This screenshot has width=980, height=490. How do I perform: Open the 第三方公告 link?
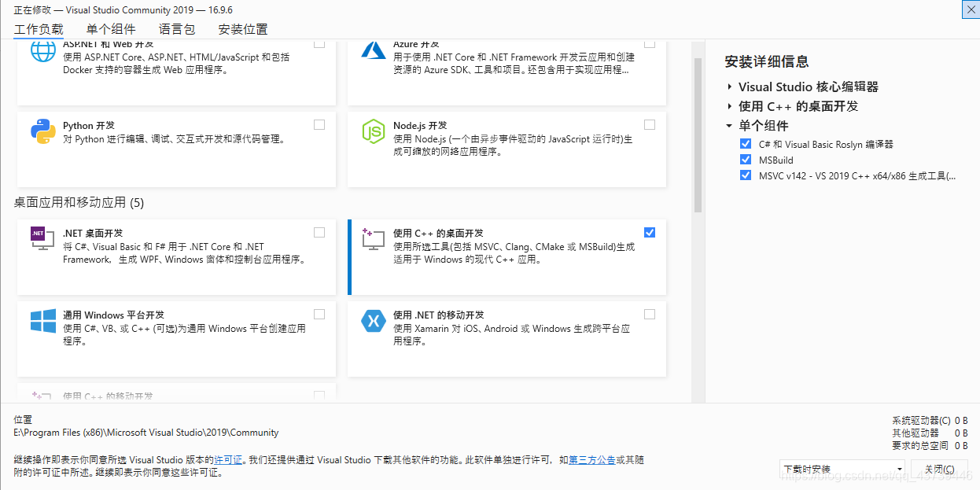(x=591, y=459)
